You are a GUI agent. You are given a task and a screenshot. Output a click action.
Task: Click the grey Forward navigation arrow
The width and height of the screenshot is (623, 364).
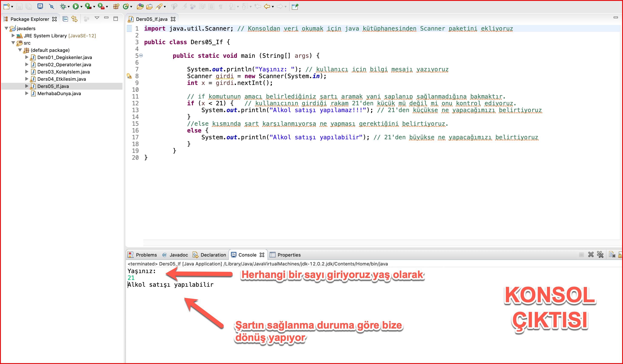280,6
